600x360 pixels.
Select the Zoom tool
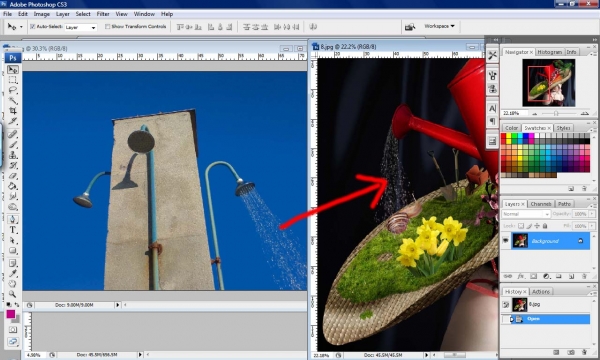(x=13, y=294)
